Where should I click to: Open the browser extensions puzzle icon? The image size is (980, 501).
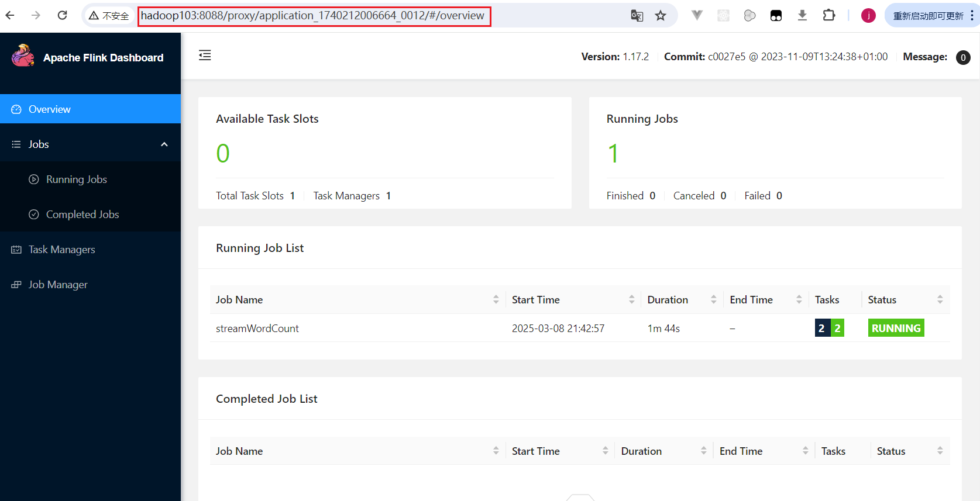click(828, 16)
